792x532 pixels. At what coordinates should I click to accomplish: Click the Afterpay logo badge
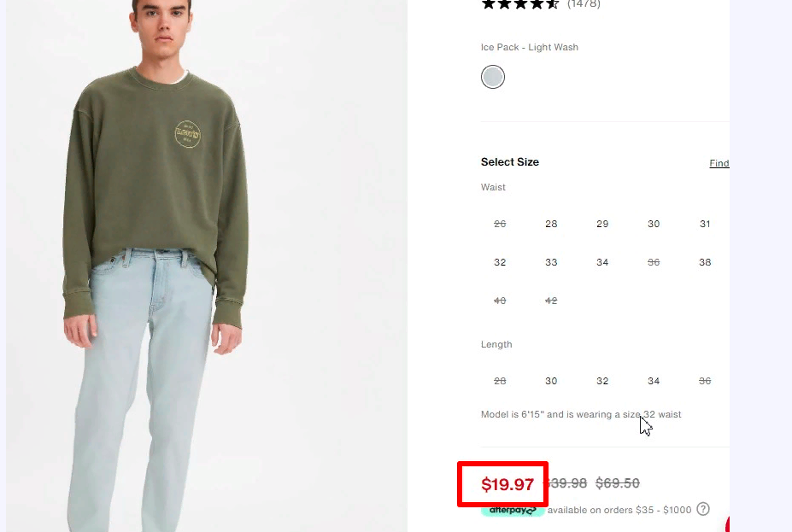click(513, 511)
